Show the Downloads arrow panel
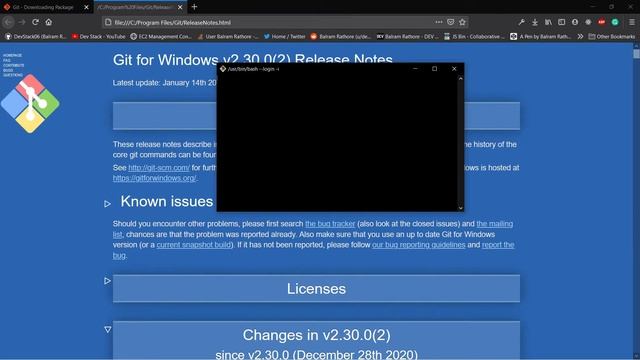The image size is (640, 360). pyautogui.click(x=535, y=22)
